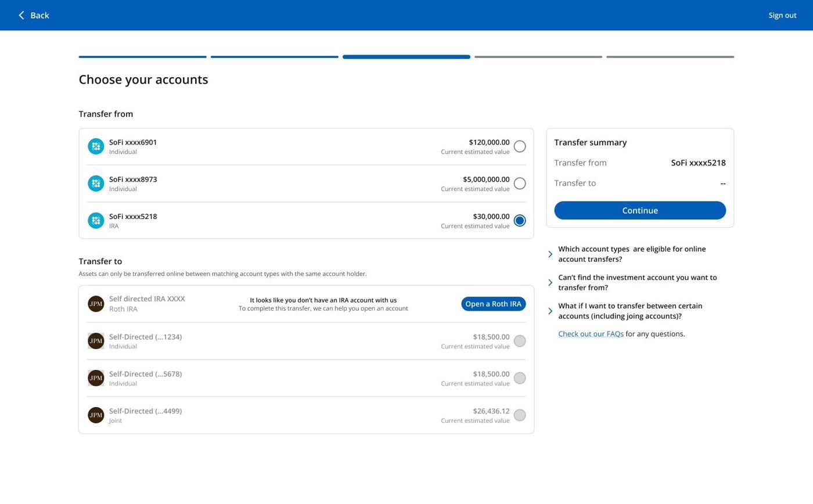This screenshot has width=813, height=504.
Task: Sign out of the account
Action: (782, 15)
